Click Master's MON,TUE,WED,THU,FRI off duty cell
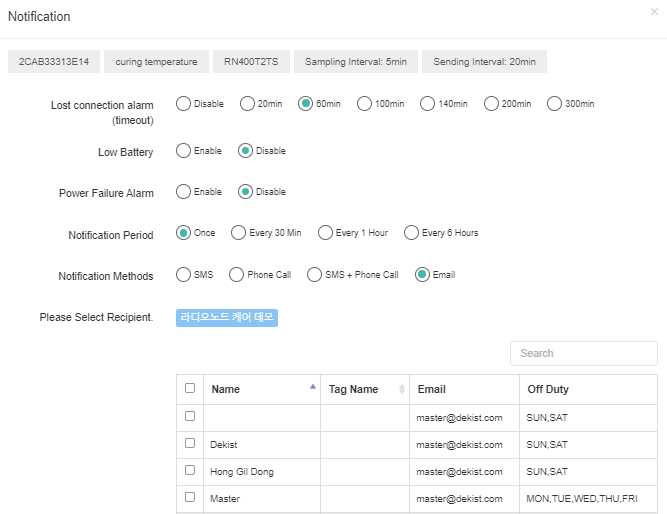667x514 pixels. click(588, 499)
